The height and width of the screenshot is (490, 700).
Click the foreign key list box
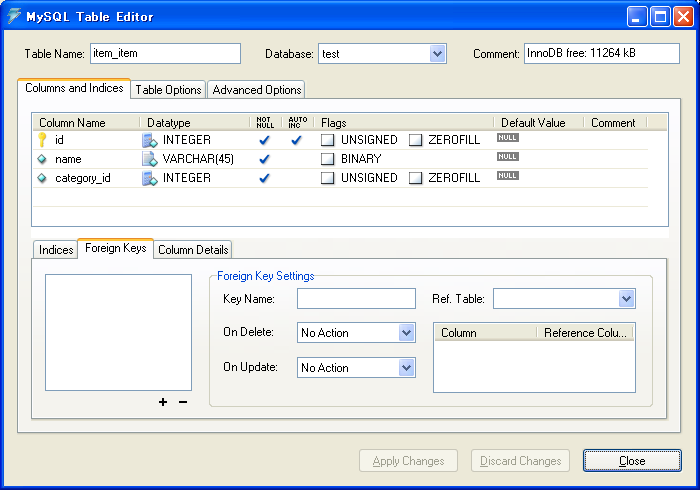point(118,332)
